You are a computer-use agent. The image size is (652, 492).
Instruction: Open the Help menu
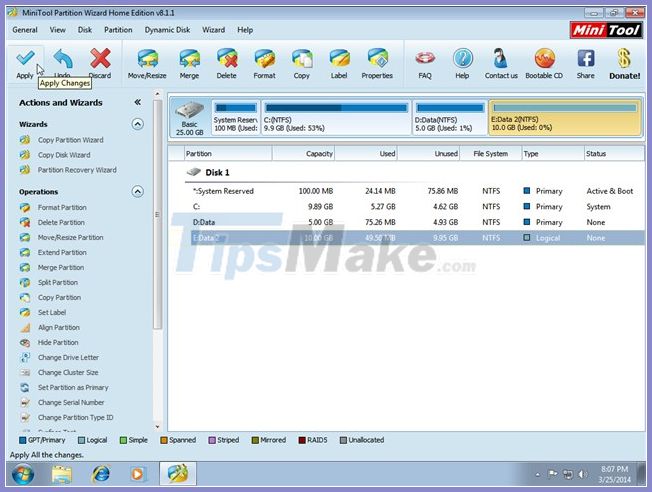point(245,30)
